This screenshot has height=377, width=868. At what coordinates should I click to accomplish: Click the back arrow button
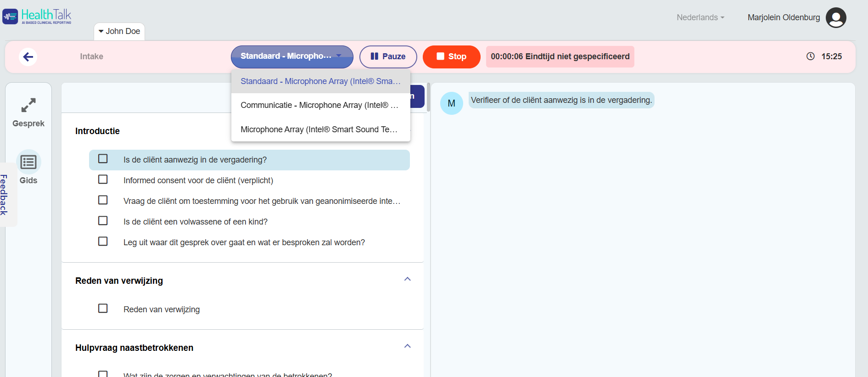pos(28,57)
